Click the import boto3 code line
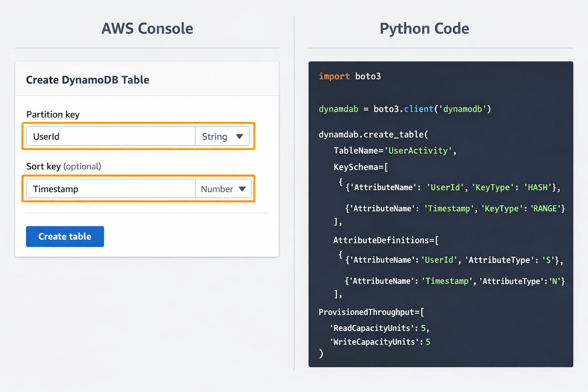The image size is (588, 392). point(350,77)
